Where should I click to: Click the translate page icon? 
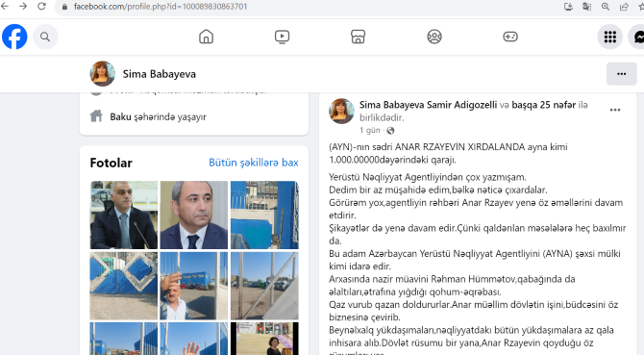[x=587, y=7]
